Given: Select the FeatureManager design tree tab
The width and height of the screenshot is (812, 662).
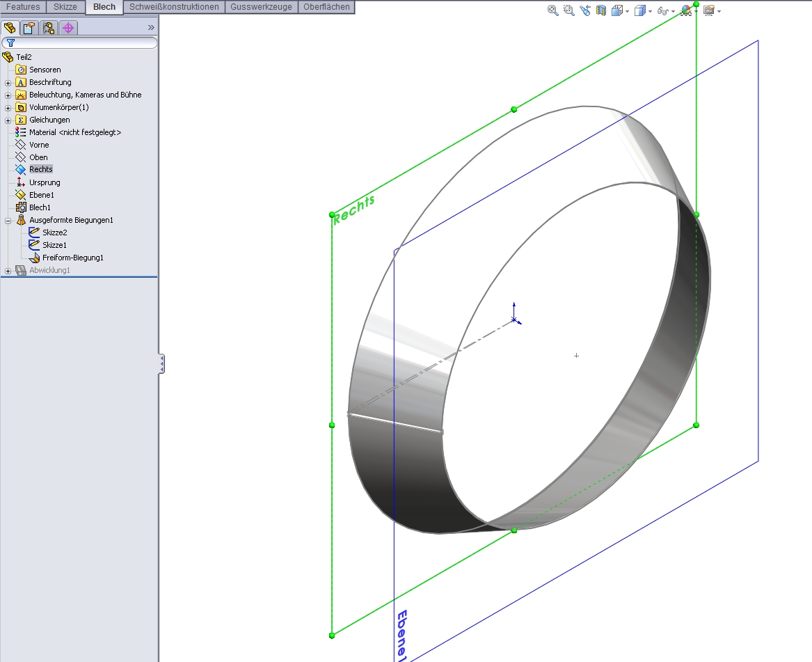Looking at the screenshot, I should click(10, 28).
